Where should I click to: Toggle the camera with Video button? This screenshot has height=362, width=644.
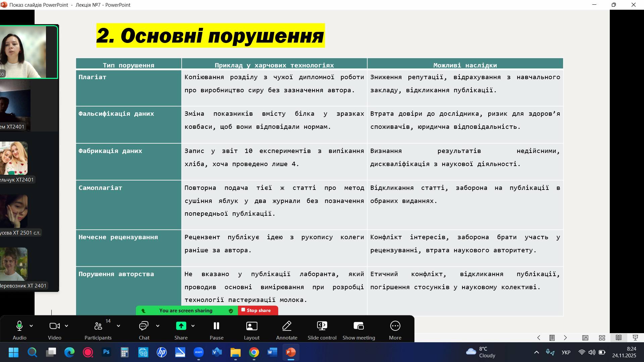click(x=54, y=329)
